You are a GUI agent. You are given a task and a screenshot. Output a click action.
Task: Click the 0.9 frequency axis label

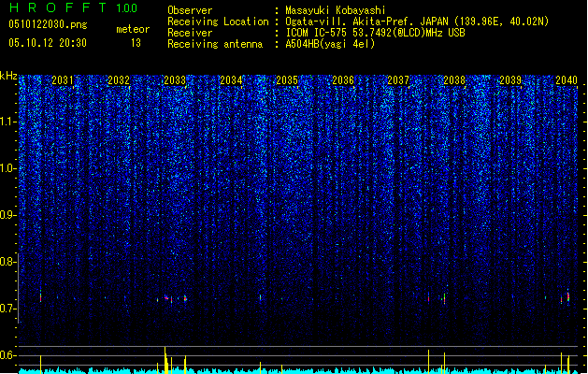8,215
